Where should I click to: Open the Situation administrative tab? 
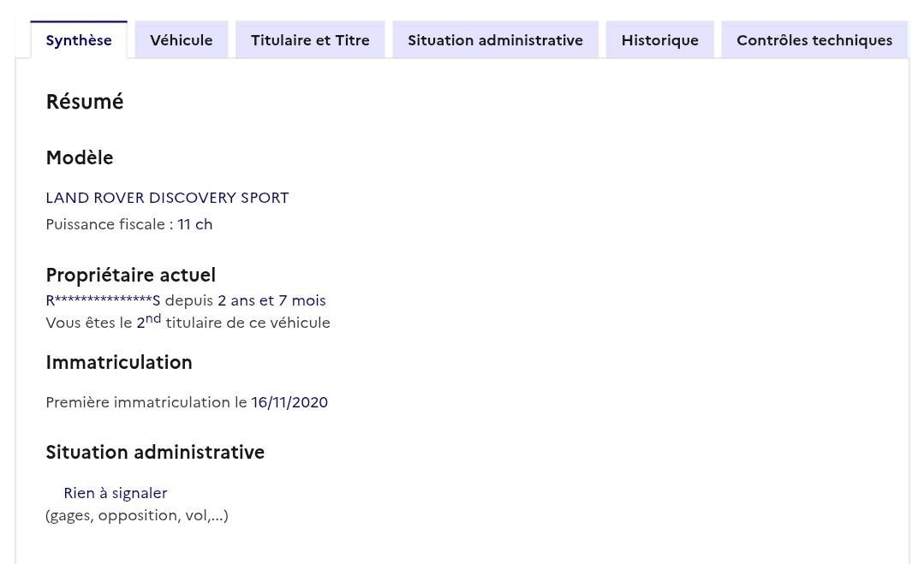495,40
